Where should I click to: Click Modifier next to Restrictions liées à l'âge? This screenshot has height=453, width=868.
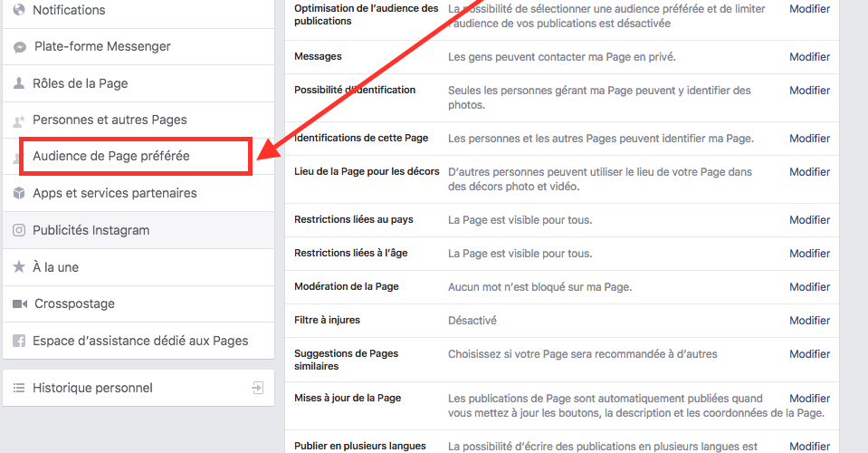[x=809, y=254]
